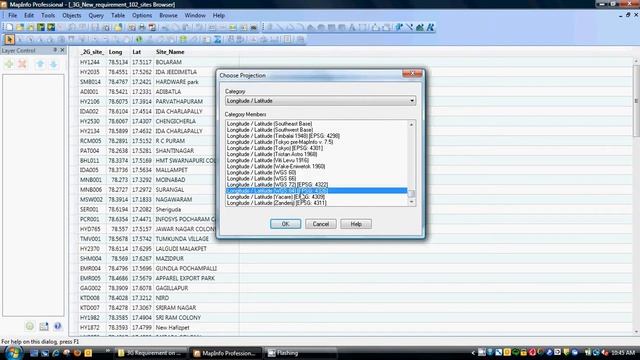This screenshot has height=360, width=640.
Task: Click Move Layer Up arrow in Layer Control
Action: click(x=40, y=64)
